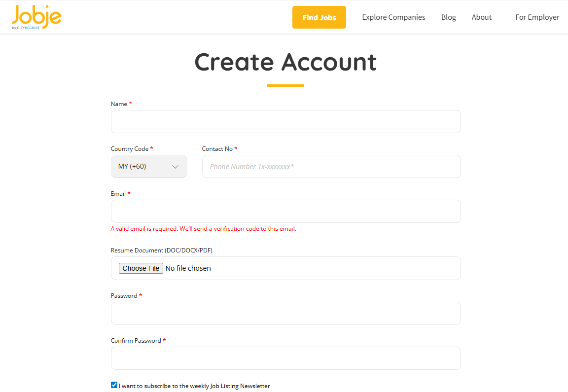This screenshot has width=568, height=392.
Task: Open the About page link
Action: click(481, 17)
